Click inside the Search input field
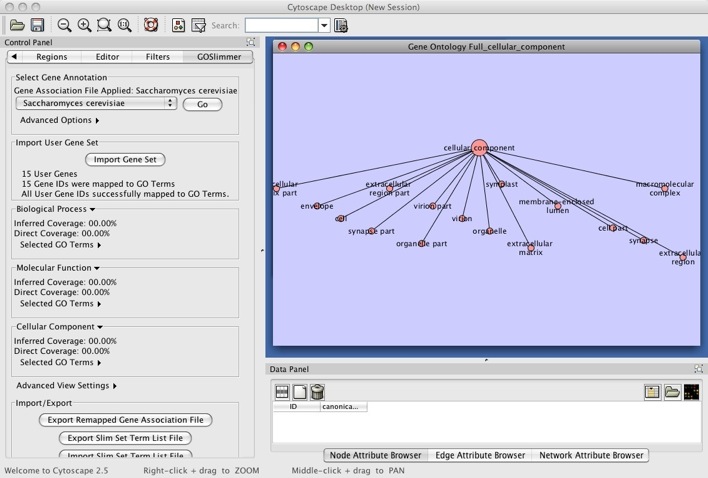 (281, 25)
